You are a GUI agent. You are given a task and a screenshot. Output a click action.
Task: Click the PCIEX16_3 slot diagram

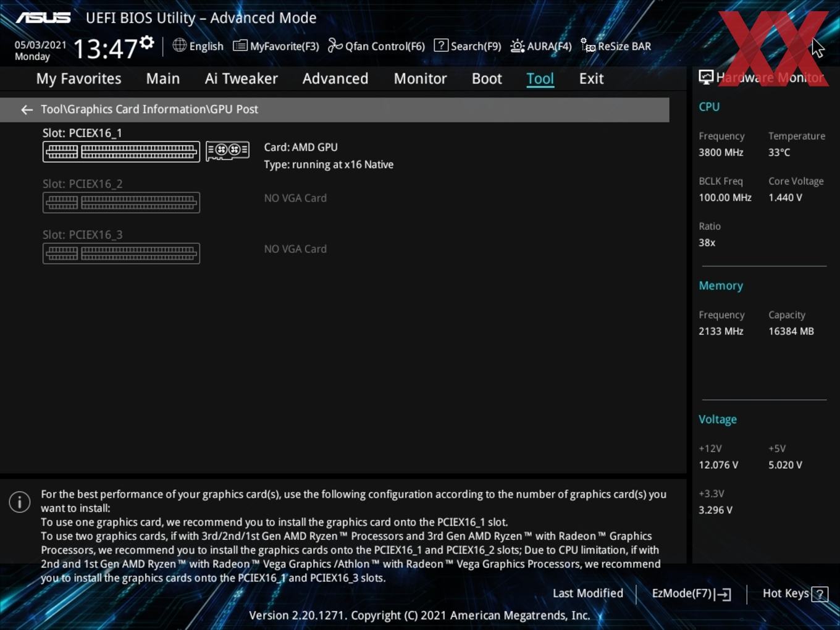tap(121, 253)
